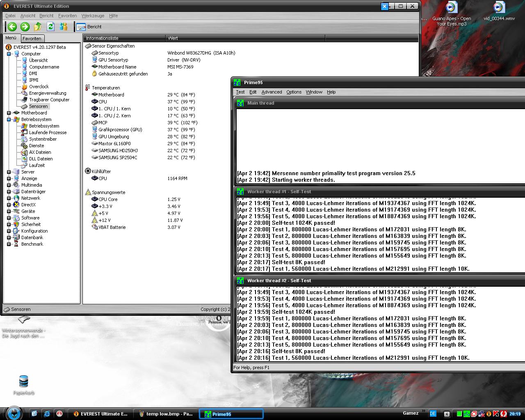Switch to the Favoriten tab

point(32,39)
